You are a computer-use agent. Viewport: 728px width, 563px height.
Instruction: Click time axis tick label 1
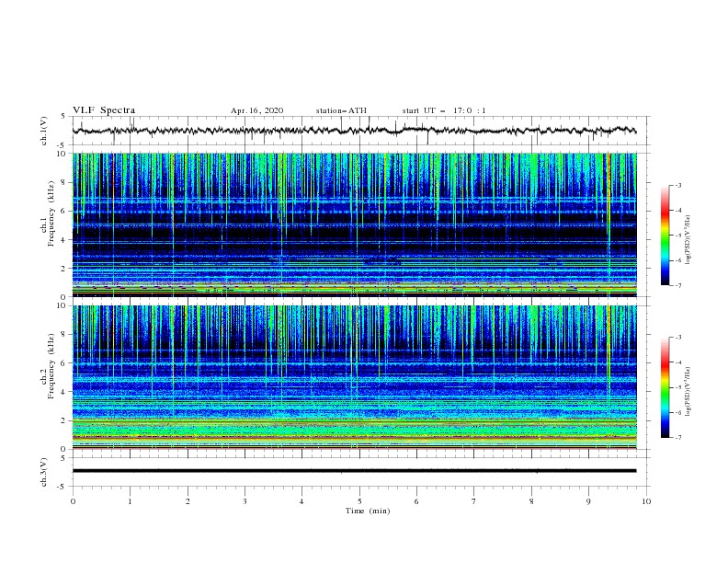pos(130,501)
